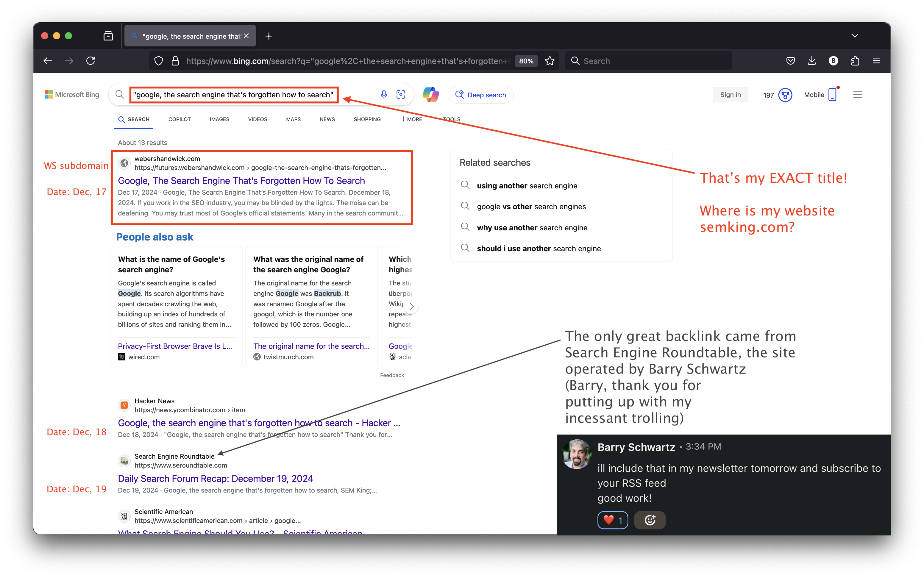The height and width of the screenshot is (578, 924).
Task: Open the Hacker News result title
Action: click(x=259, y=423)
